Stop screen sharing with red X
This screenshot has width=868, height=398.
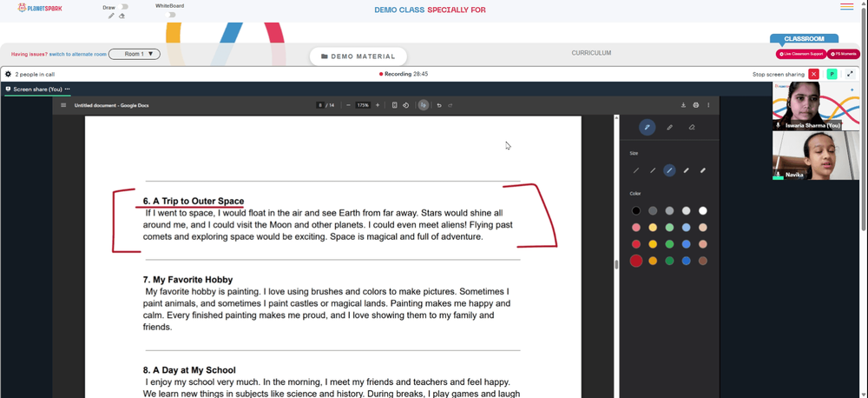[x=813, y=74]
